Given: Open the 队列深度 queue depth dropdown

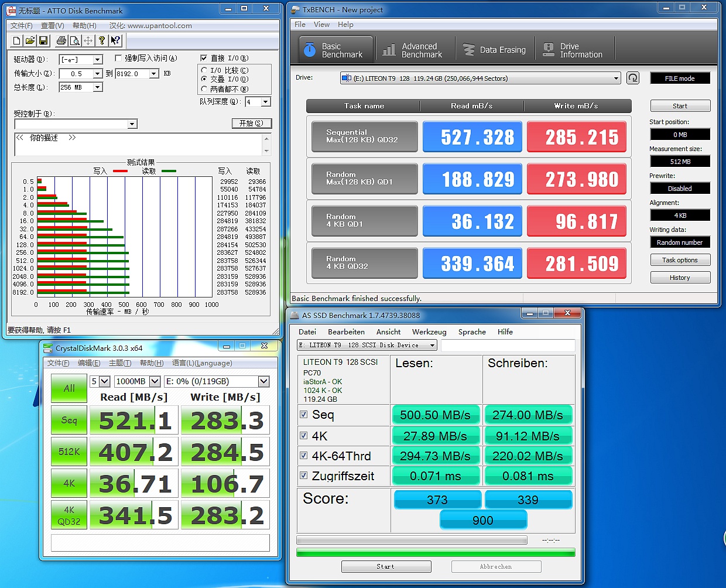Looking at the screenshot, I should click(266, 102).
